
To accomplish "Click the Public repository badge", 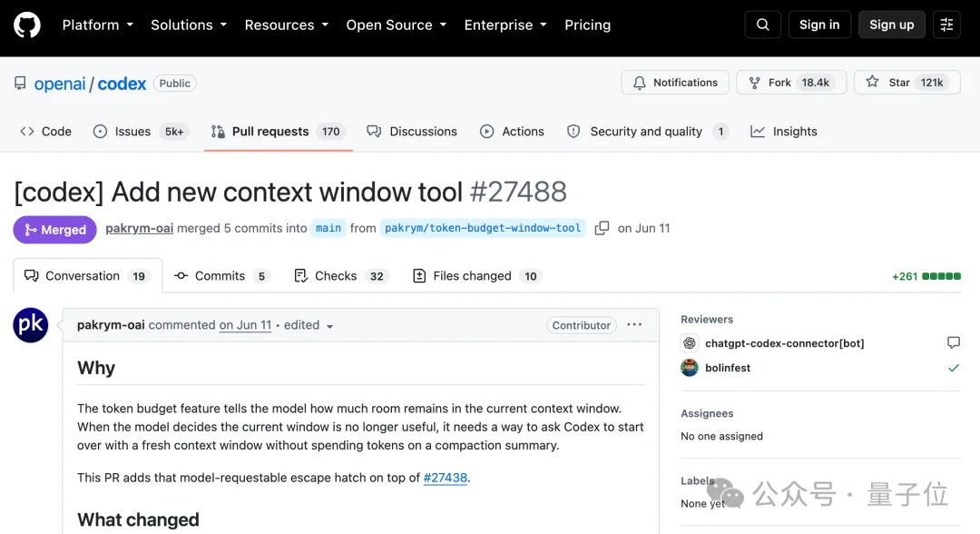I will point(174,84).
